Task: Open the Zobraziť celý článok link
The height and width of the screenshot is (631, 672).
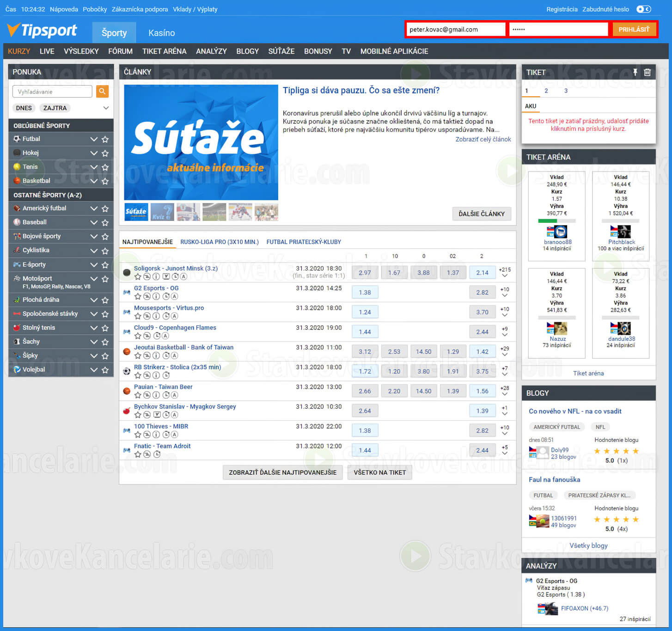Action: [x=483, y=139]
